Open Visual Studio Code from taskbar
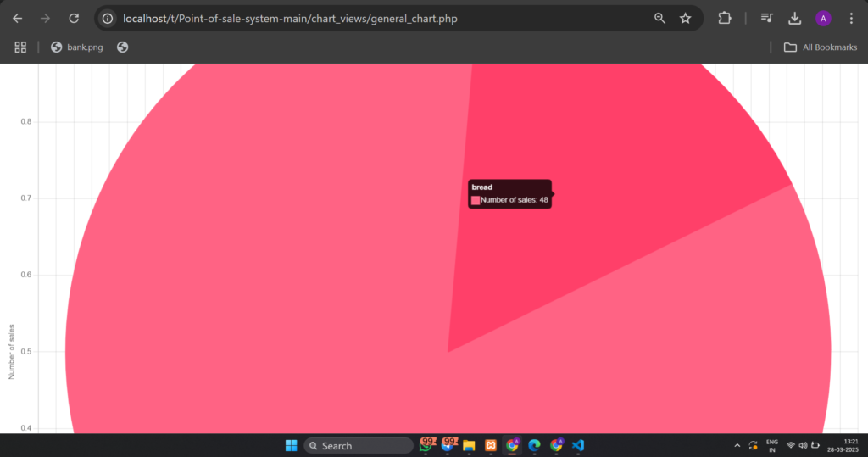This screenshot has height=457, width=868. pyautogui.click(x=578, y=445)
